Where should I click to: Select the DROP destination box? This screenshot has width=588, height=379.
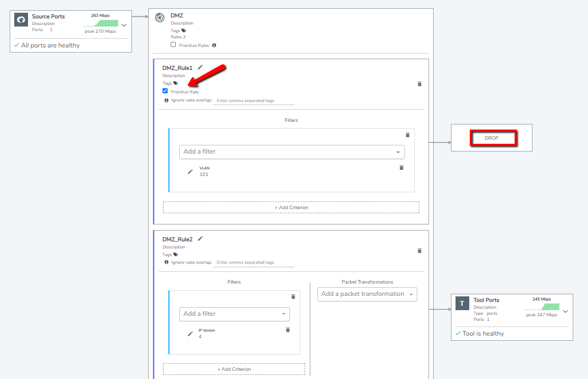[x=492, y=138]
